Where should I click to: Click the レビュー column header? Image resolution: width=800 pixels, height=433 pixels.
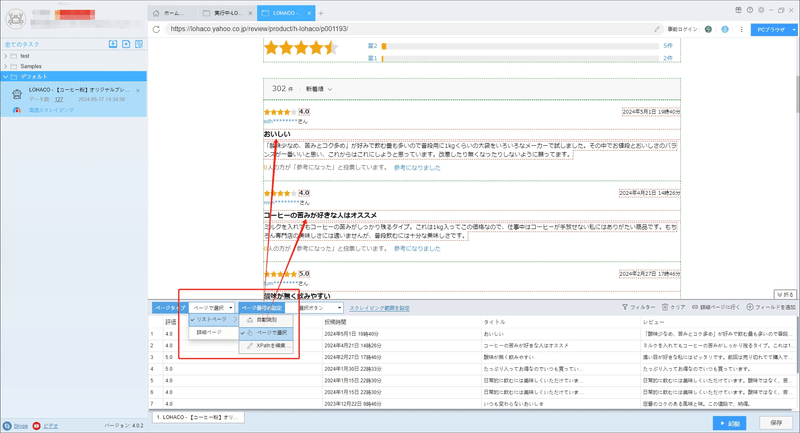coord(654,322)
